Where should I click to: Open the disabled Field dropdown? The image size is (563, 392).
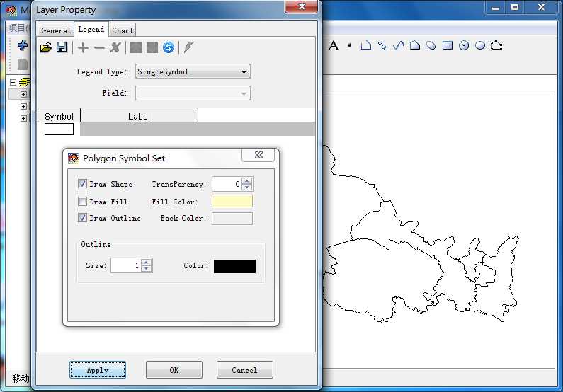coord(193,93)
